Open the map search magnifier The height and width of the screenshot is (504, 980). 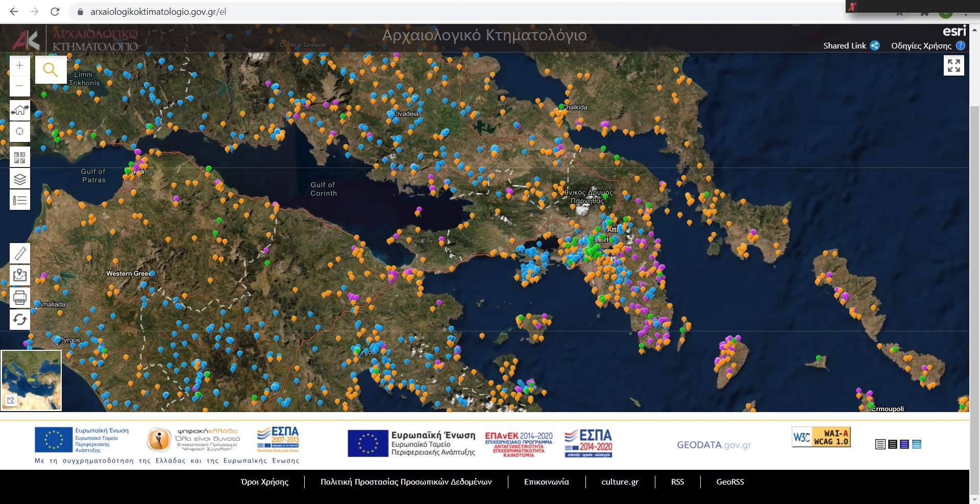coord(51,70)
